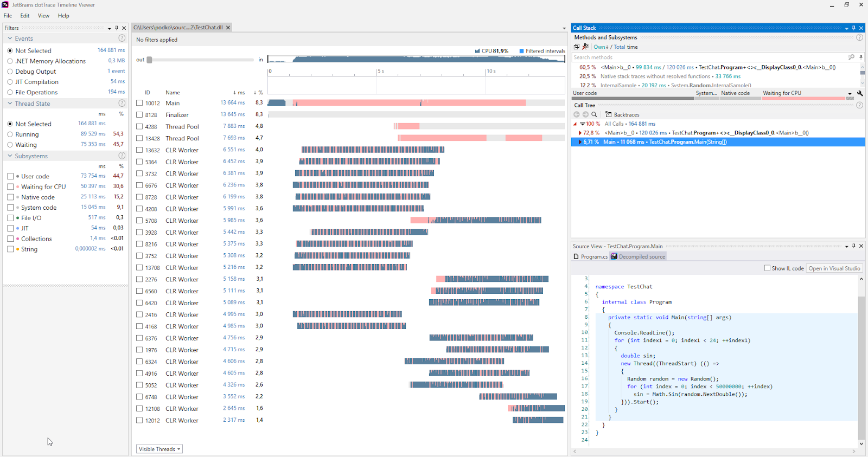Close the TestChat.dll snapshot tab
Viewport: 868px width, 457px height.
228,28
